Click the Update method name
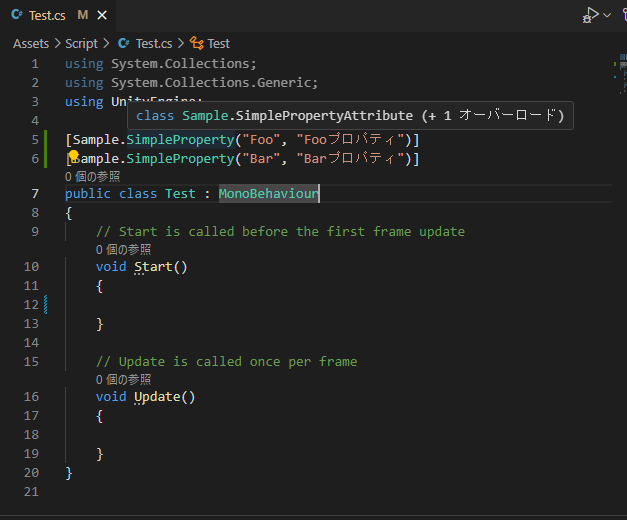This screenshot has width=627, height=520. click(x=157, y=397)
